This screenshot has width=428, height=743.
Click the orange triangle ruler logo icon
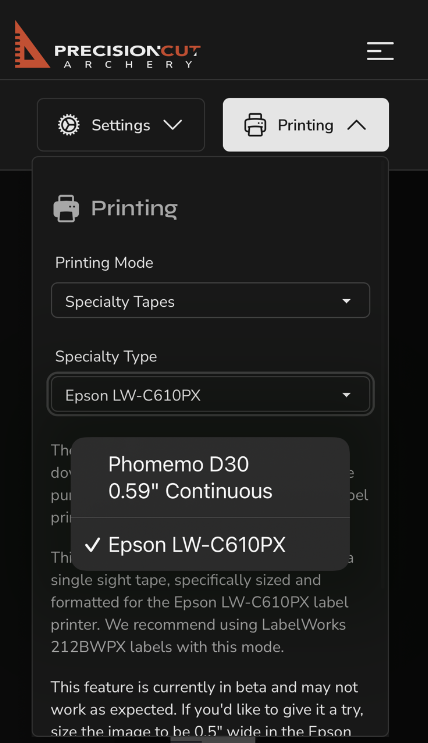point(31,45)
